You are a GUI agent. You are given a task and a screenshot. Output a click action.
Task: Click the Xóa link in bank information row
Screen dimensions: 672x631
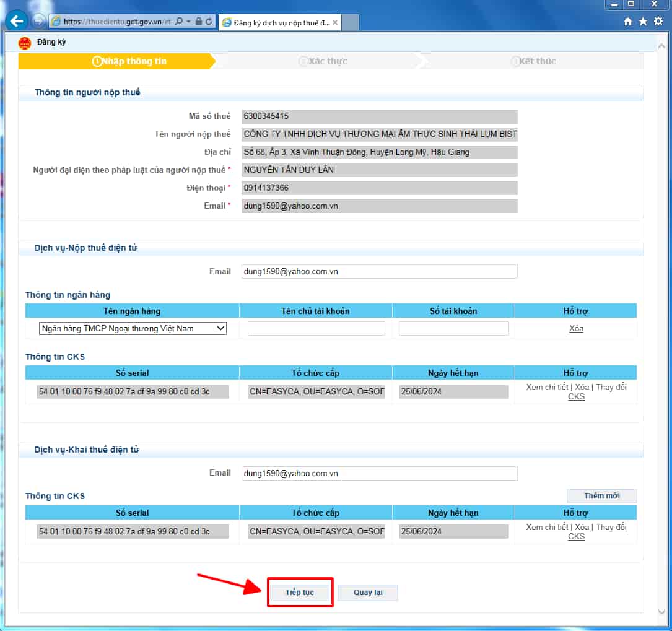pos(576,329)
